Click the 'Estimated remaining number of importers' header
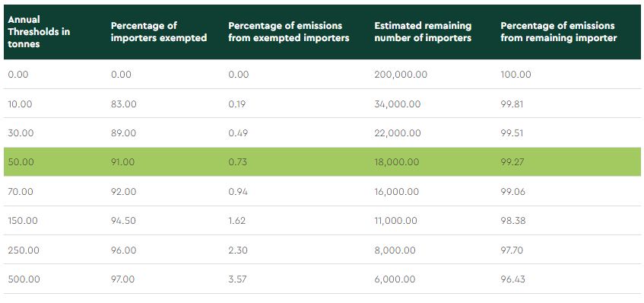This screenshot has width=644, height=303. click(423, 32)
